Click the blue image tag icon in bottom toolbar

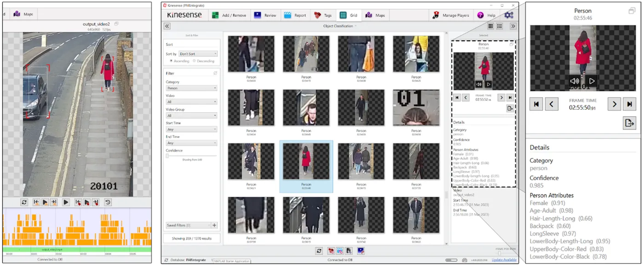coord(340,251)
